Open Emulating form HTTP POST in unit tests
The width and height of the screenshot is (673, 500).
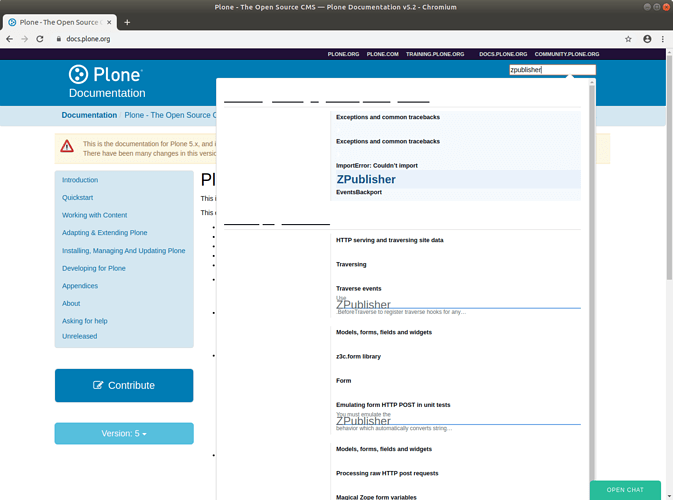coord(393,405)
